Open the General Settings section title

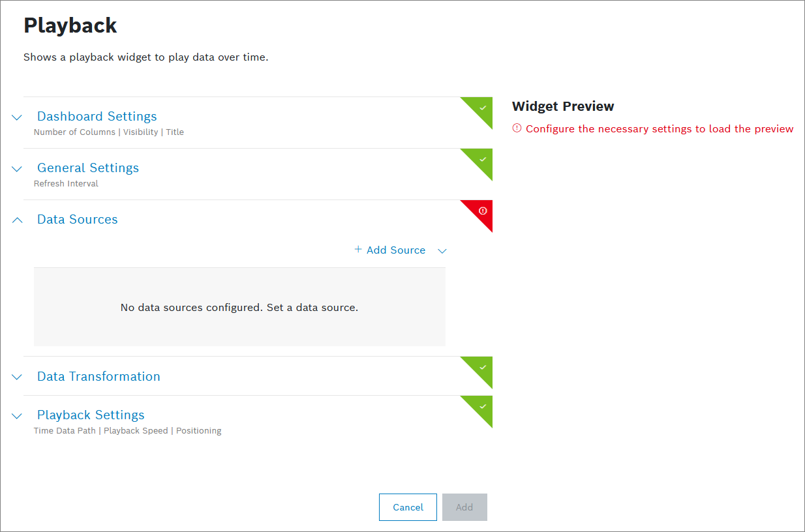click(88, 168)
